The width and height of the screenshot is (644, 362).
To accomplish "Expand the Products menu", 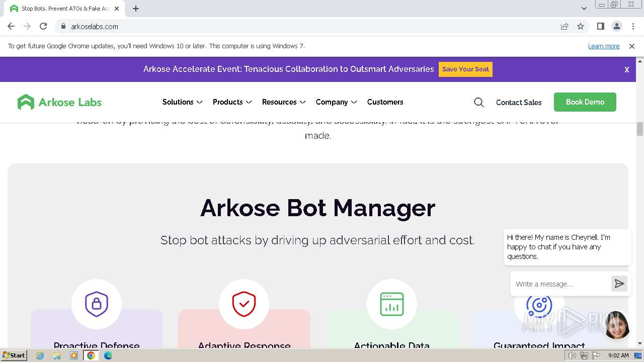I will coord(232,102).
